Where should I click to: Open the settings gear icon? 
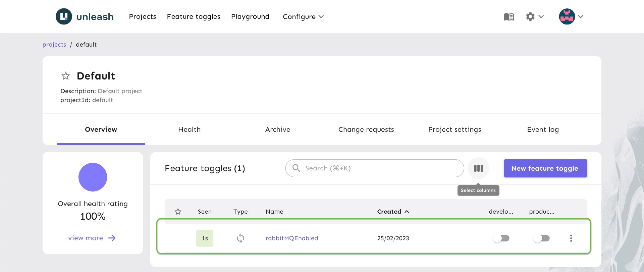pos(530,16)
